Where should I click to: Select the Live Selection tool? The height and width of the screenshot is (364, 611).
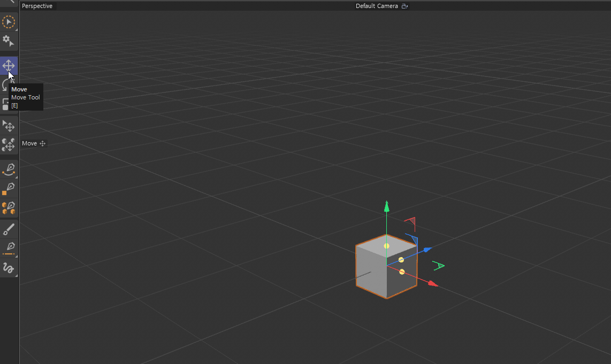point(9,22)
